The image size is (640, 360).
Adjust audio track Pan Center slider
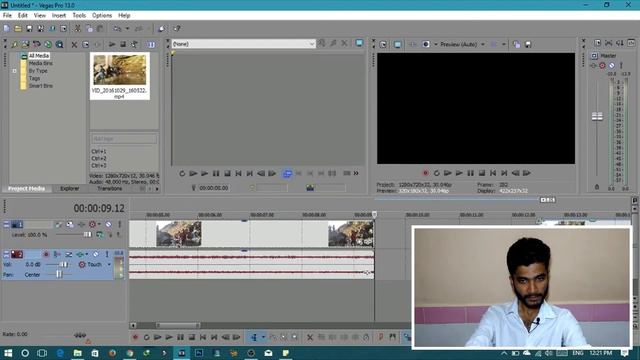click(59, 275)
